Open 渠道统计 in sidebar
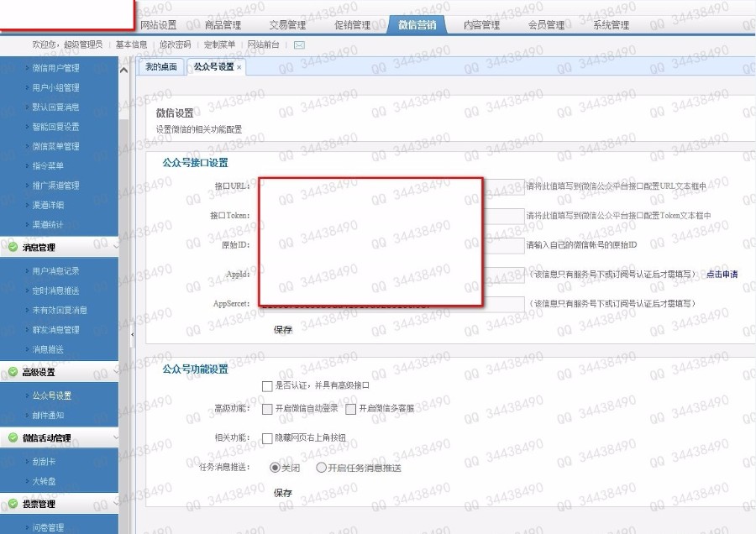Image resolution: width=756 pixels, height=534 pixels. 48,224
